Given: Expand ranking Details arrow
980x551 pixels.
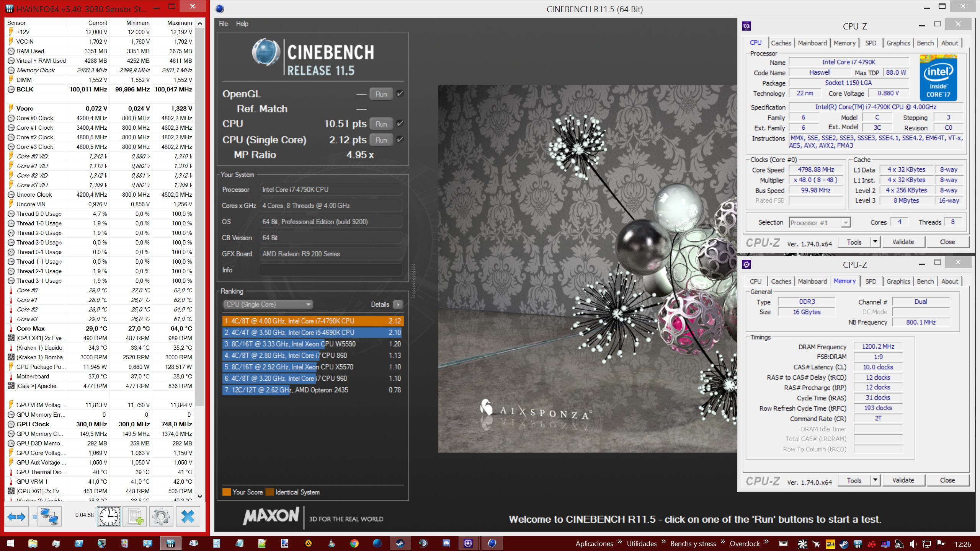Looking at the screenshot, I should pyautogui.click(x=398, y=305).
